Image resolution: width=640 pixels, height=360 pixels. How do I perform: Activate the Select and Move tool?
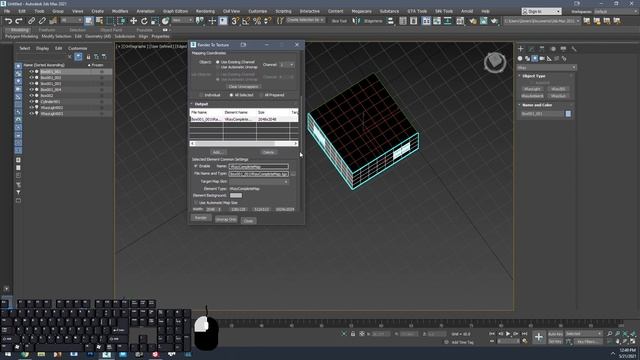pos(133,21)
